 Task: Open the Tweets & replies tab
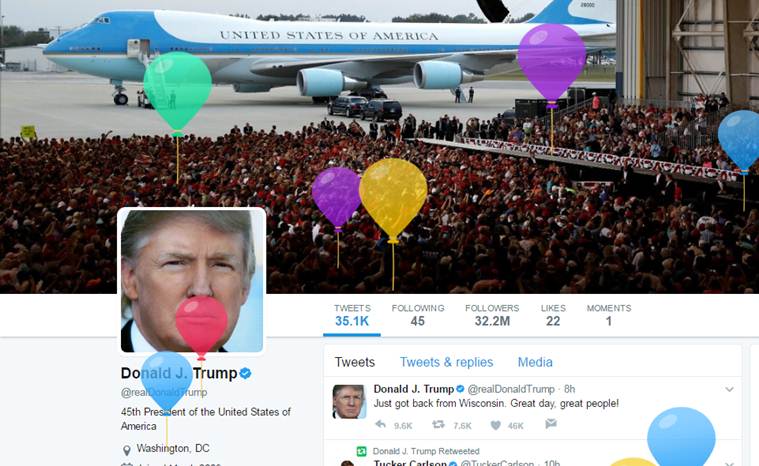(446, 362)
